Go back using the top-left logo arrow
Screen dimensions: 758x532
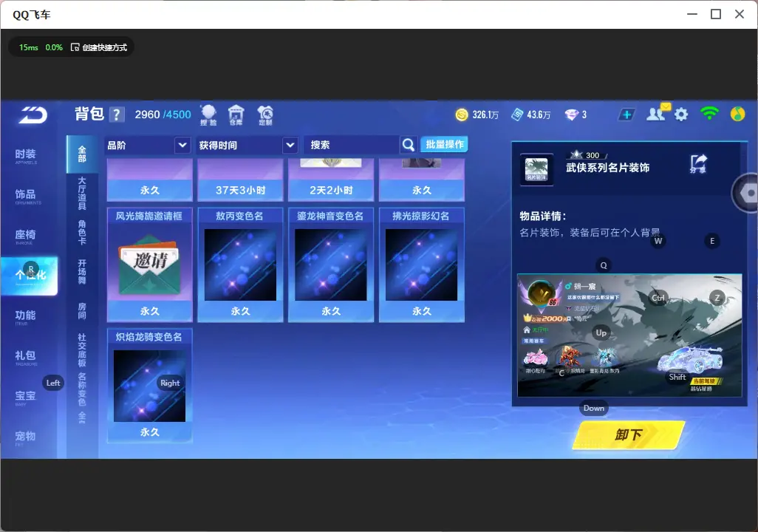(x=33, y=115)
